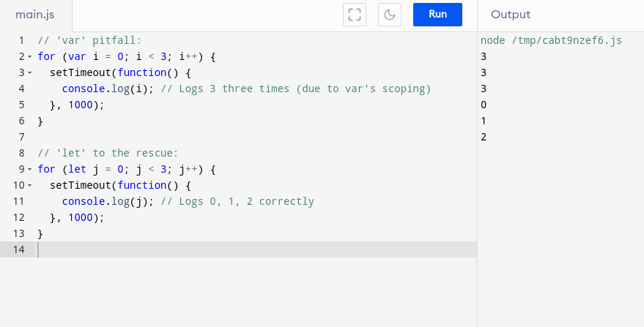This screenshot has width=644, height=327.
Task: Collapse the setTimeout block on line 10
Action: (30, 186)
